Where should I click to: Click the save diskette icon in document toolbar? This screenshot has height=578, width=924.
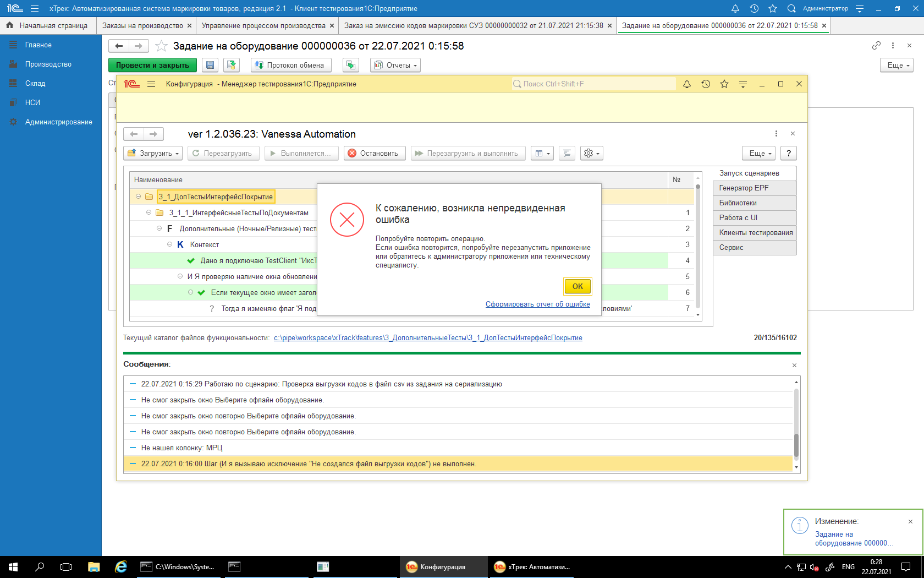click(210, 65)
